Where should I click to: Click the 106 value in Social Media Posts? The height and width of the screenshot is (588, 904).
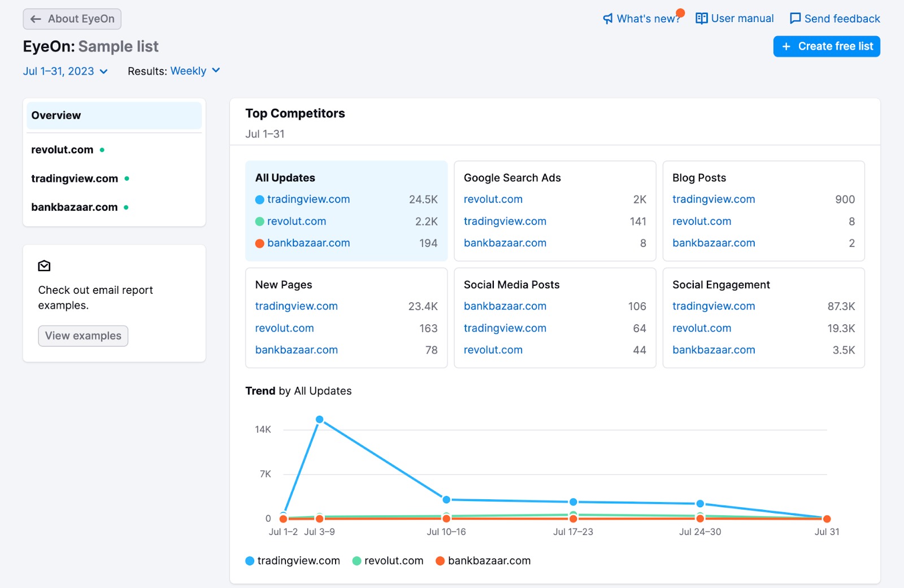click(x=637, y=306)
